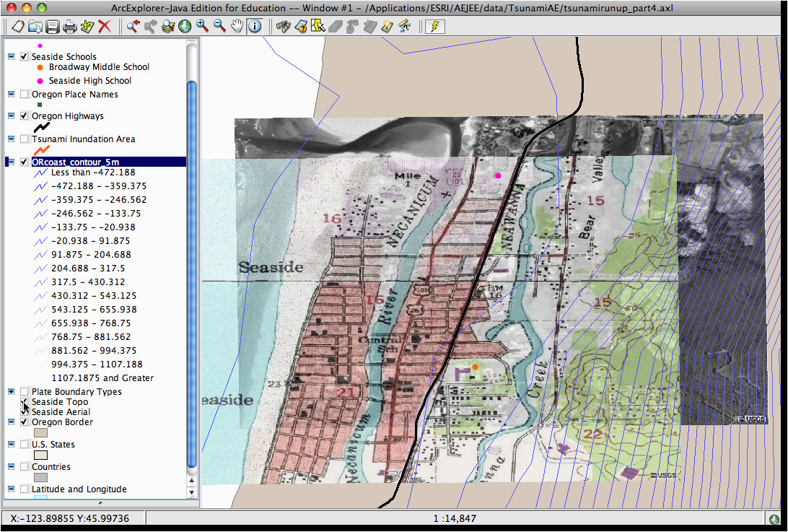The height and width of the screenshot is (532, 788).
Task: Expand the Plate Boundary Types legend
Action: (x=11, y=391)
